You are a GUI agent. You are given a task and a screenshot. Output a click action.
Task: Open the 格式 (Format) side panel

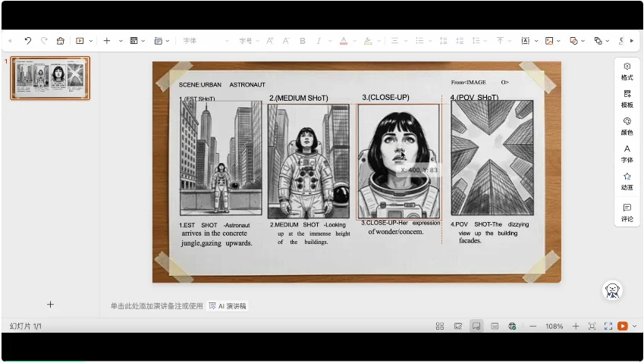point(627,71)
